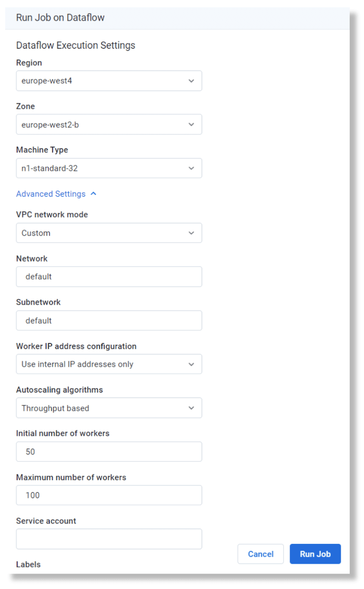Cancel the Dataflow job dialog
Image resolution: width=364 pixels, height=589 pixels.
click(x=261, y=554)
